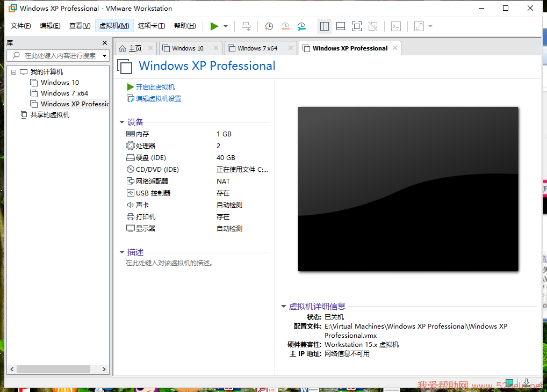Click the 显示器 display icon
The image size is (547, 392).
coord(131,228)
